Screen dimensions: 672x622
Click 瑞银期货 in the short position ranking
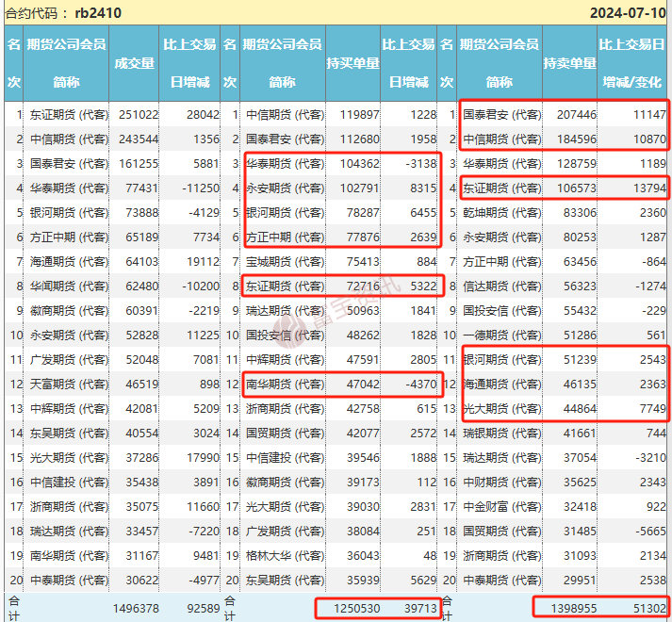[501, 434]
